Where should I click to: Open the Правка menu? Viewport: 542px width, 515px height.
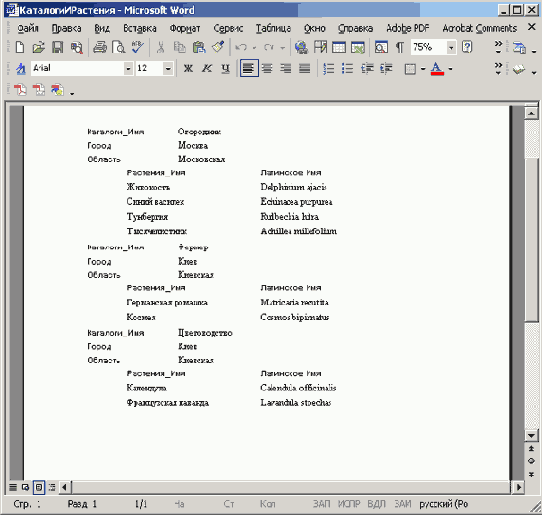[x=66, y=28]
